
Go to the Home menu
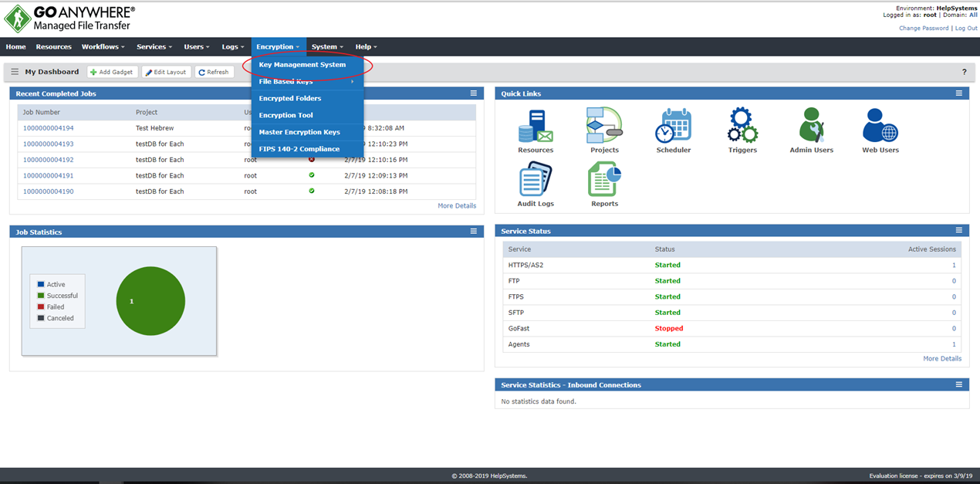(x=16, y=47)
